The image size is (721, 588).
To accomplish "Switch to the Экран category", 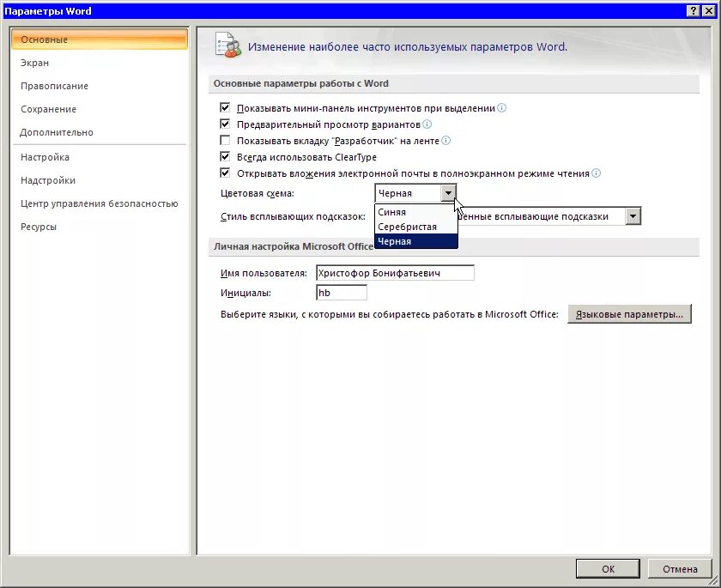I will pyautogui.click(x=100, y=63).
